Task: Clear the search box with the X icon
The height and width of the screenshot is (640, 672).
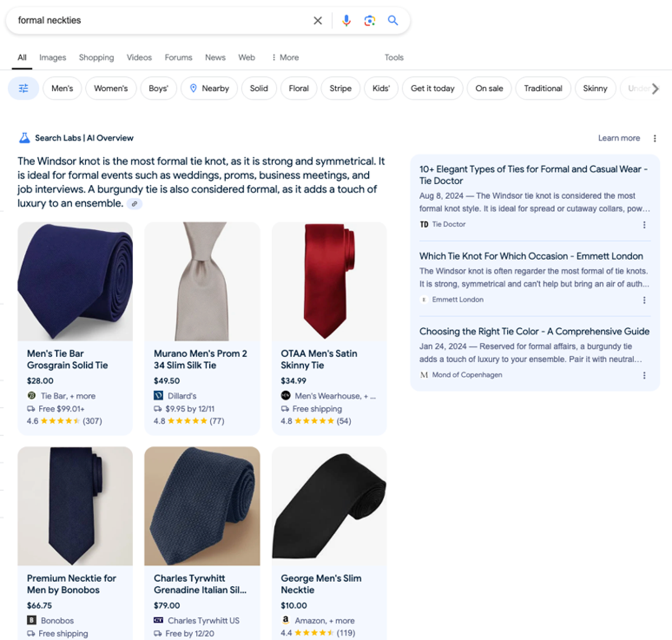Action: pyautogui.click(x=318, y=21)
